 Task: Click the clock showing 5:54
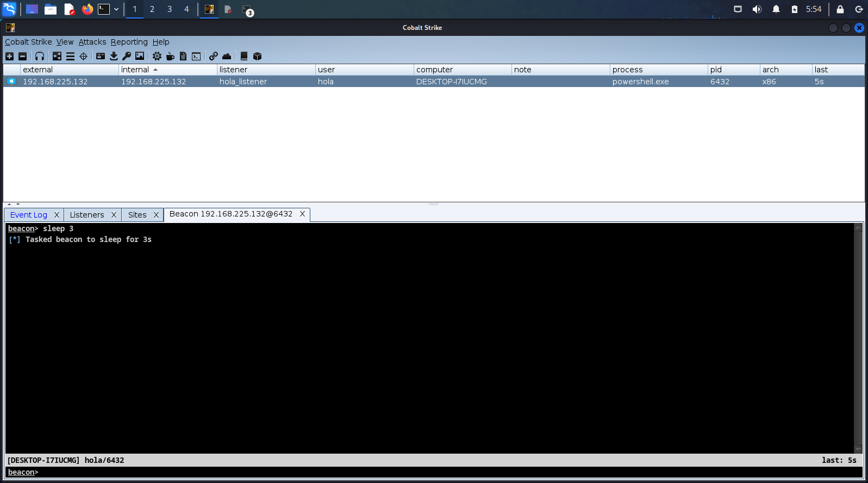coord(814,9)
